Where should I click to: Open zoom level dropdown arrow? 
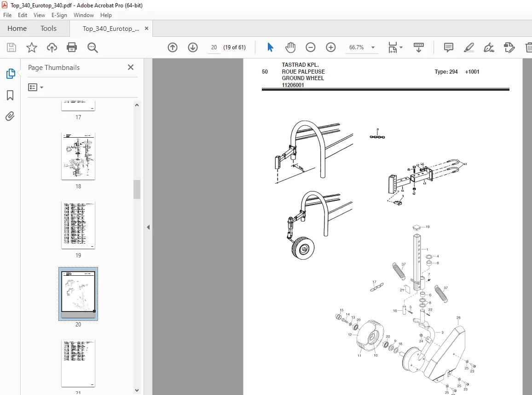[373, 47]
